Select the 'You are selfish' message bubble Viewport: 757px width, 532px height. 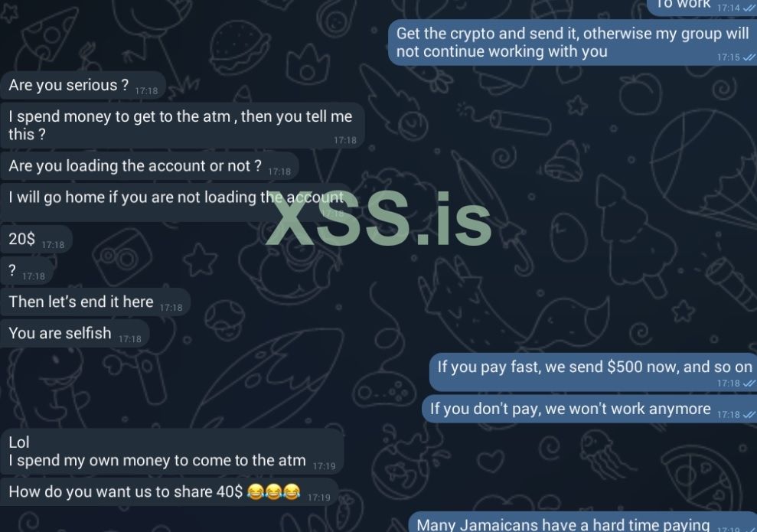point(75,333)
